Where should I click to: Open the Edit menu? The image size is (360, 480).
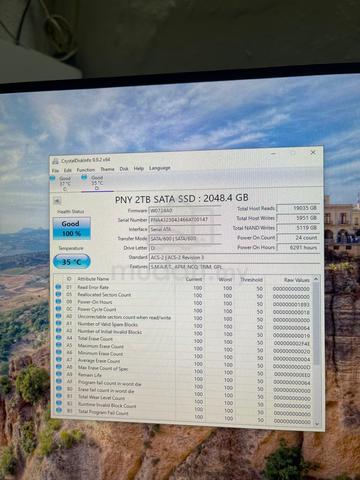[x=68, y=170]
